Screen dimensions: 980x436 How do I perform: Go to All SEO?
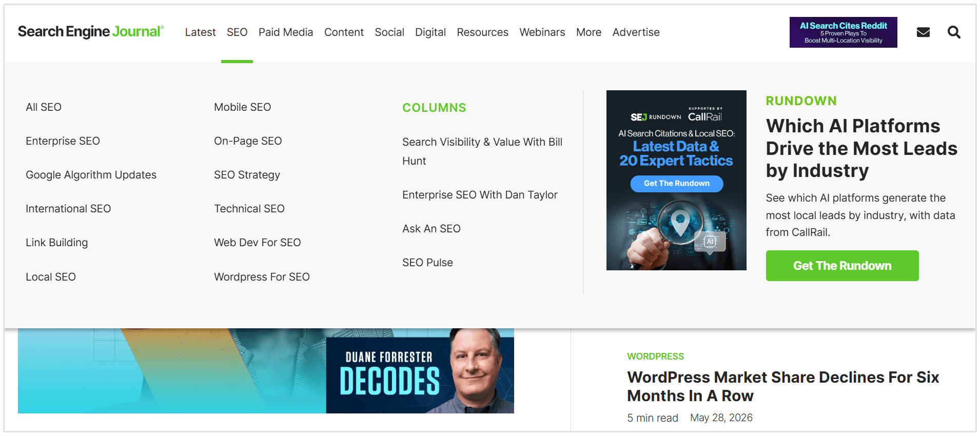[44, 107]
